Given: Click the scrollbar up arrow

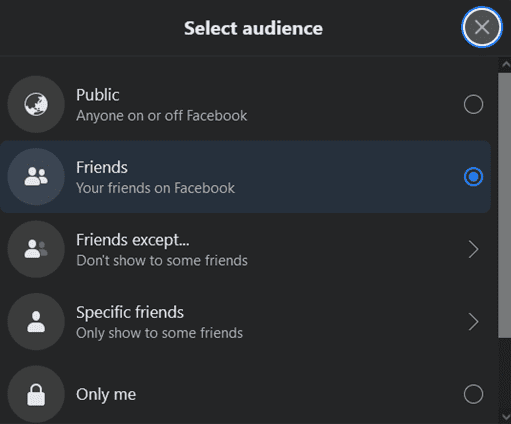Looking at the screenshot, I should [x=506, y=64].
